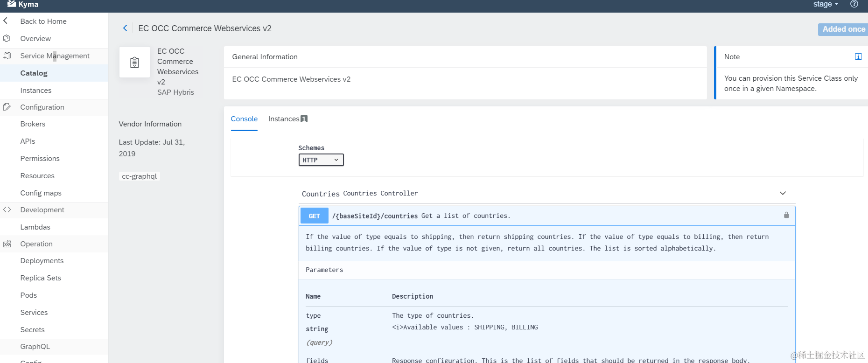
Task: Click the General Information heading
Action: pos(265,56)
